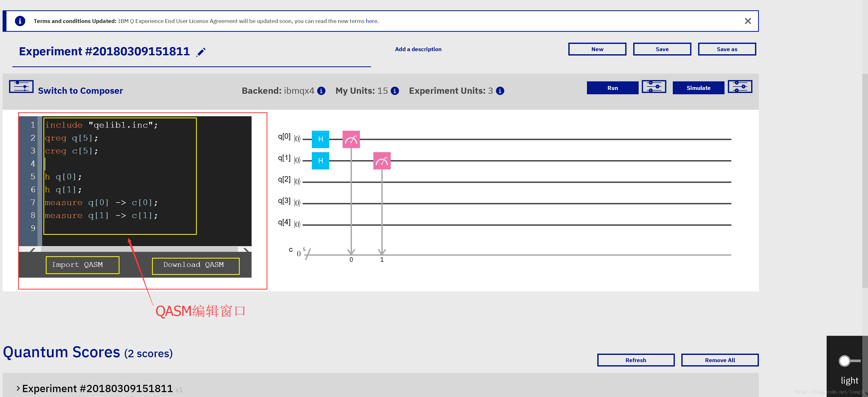Click the Download QASM button

[194, 264]
